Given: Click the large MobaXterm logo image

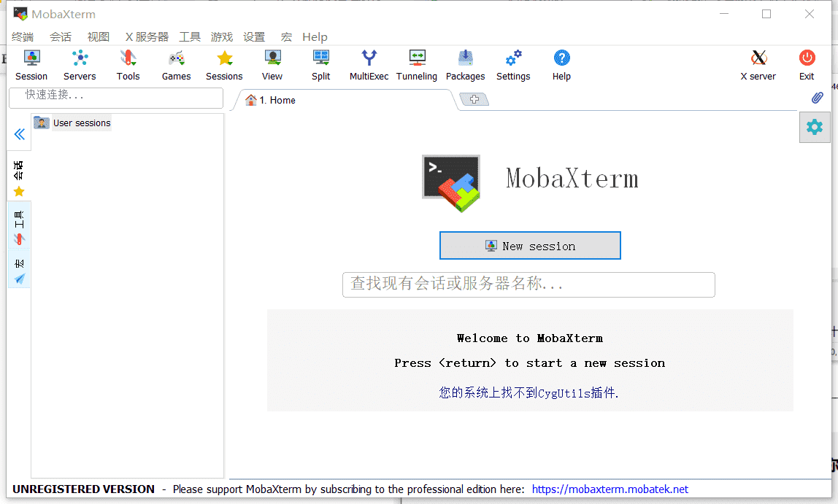Looking at the screenshot, I should tap(452, 183).
